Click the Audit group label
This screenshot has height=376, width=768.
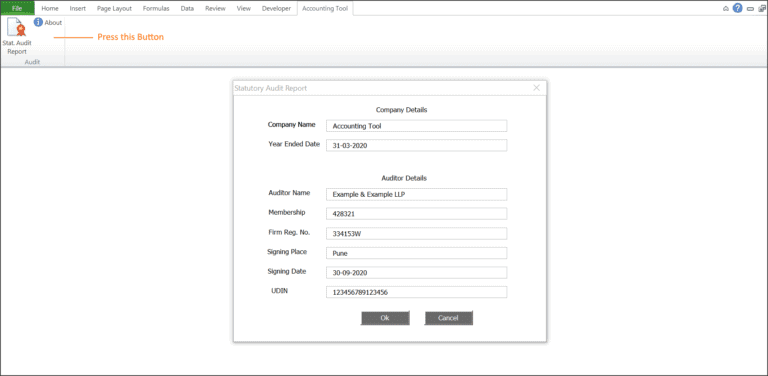coord(32,62)
